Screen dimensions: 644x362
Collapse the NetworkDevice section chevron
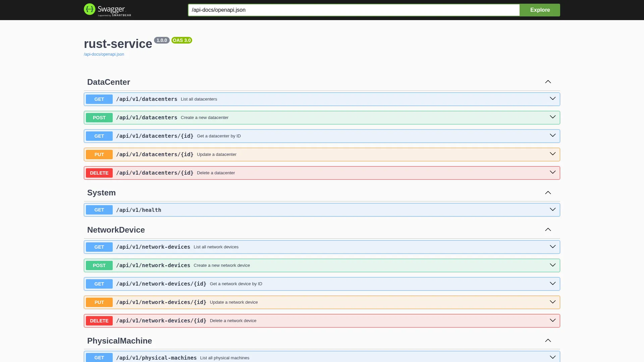pyautogui.click(x=548, y=230)
